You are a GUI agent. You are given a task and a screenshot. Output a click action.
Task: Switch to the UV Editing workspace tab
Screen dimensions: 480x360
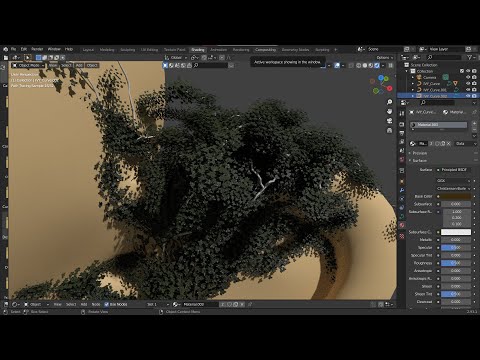click(149, 50)
